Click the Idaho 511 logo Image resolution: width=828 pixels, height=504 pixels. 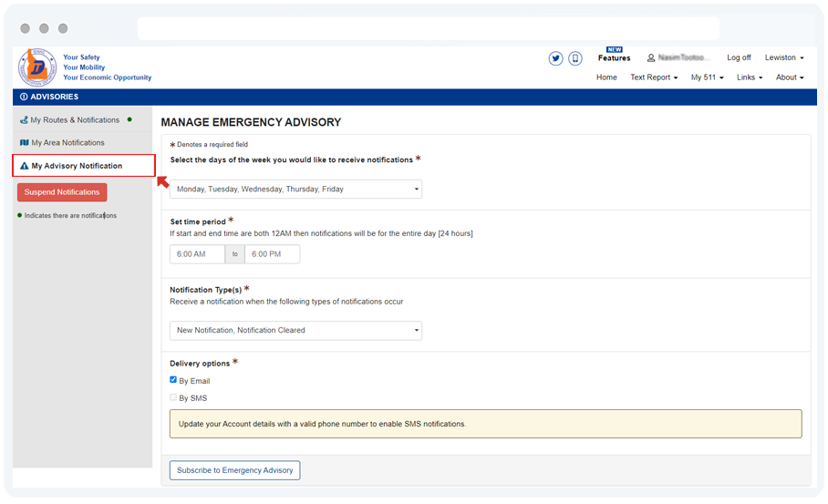[x=37, y=67]
